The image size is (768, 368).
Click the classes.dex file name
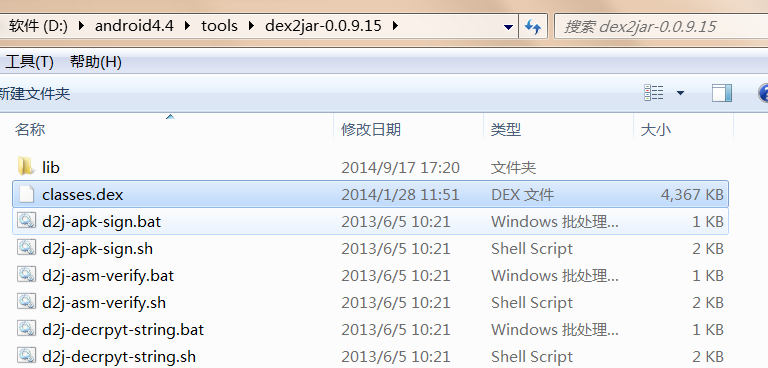click(x=82, y=195)
